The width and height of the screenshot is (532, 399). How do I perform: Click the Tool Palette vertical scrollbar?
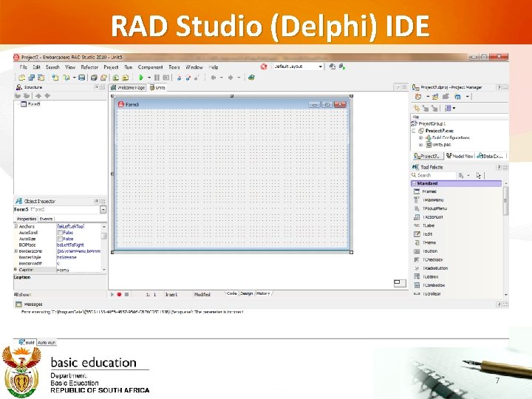pos(506,239)
